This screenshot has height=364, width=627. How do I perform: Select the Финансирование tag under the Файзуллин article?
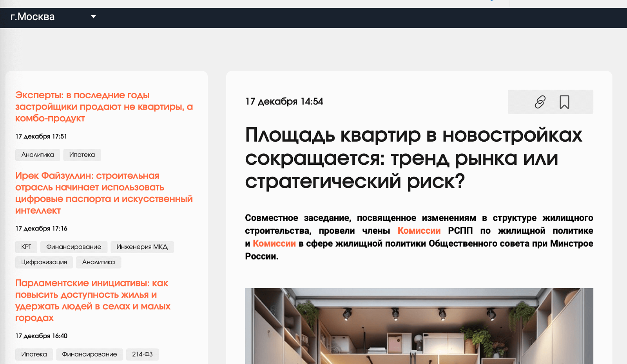pos(74,247)
